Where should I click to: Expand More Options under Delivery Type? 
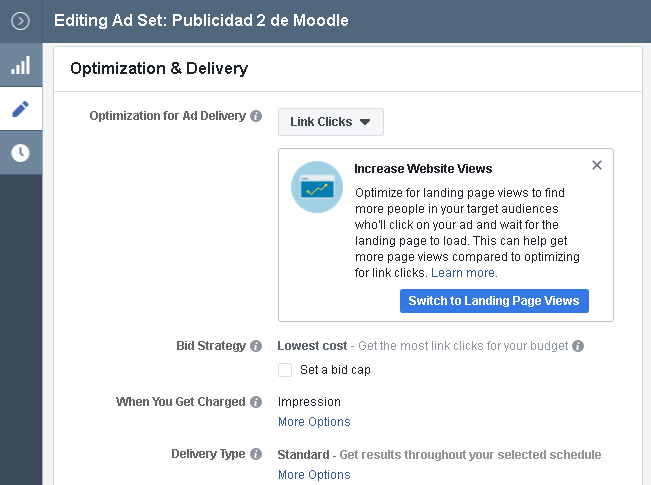[x=314, y=475]
